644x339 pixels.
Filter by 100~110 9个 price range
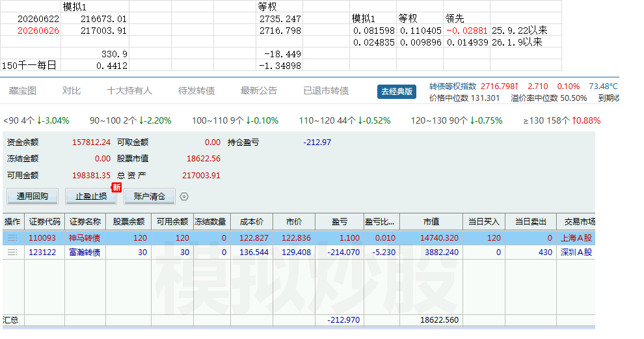tap(235, 121)
